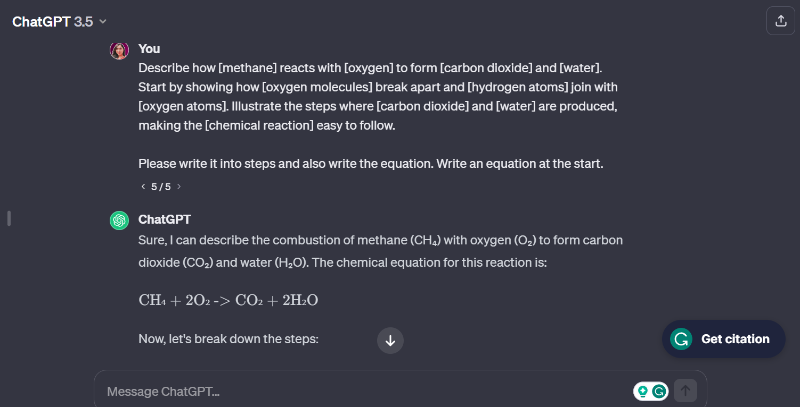This screenshot has height=407, width=800.
Task: Open the ChatGPT 3.5 model dropdown
Action: [x=59, y=21]
